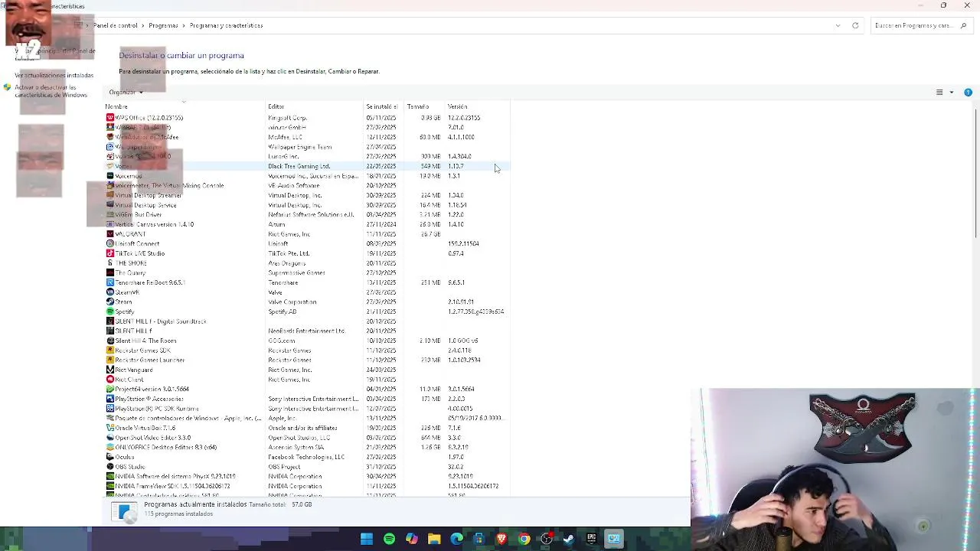Select the Oculus icon
The height and width of the screenshot is (551, 980).
tap(109, 457)
